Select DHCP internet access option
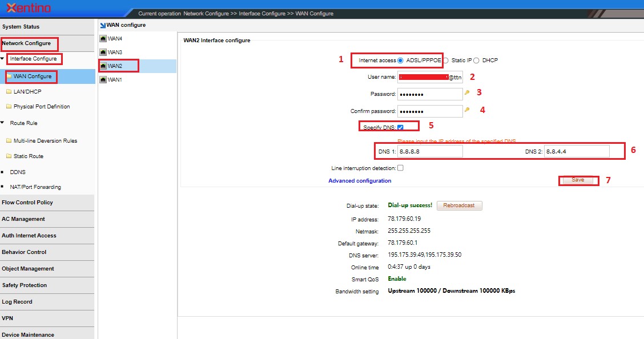Viewport: 644px width, 339px height. point(476,60)
